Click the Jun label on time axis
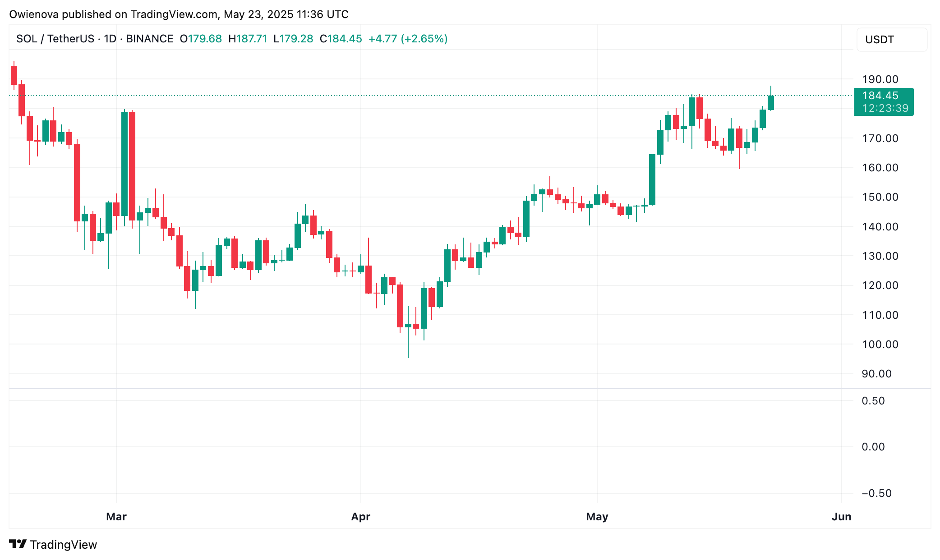Image resolution: width=940 pixels, height=560 pixels. tap(841, 517)
